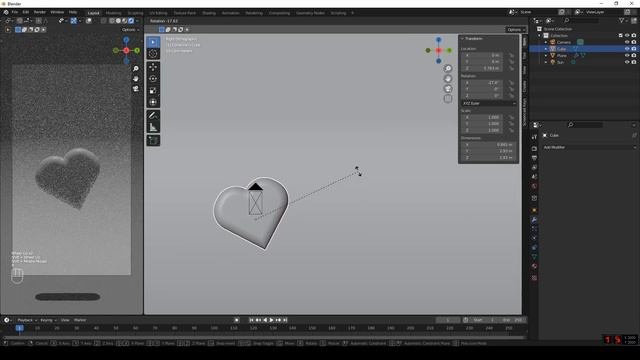The height and width of the screenshot is (360, 640).
Task: Open the Playback dropdown in timeline
Action: coord(27,320)
